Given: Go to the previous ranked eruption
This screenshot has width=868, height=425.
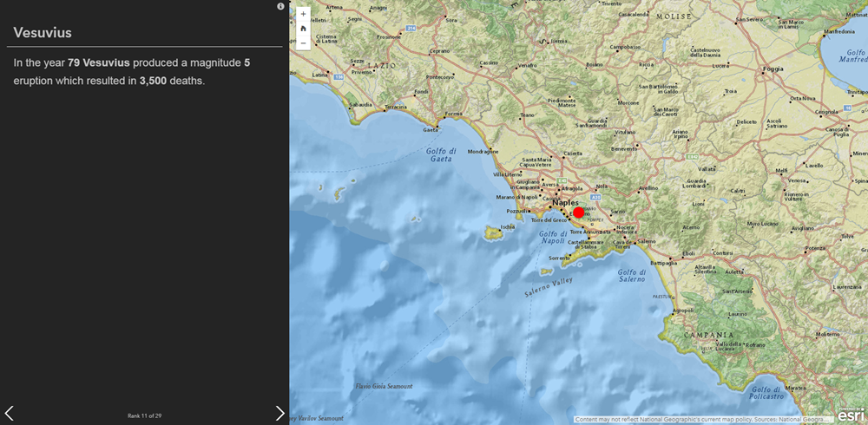Looking at the screenshot, I should (x=9, y=413).
